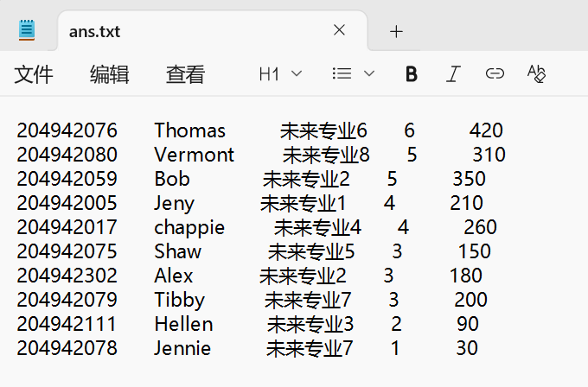The image size is (588, 387).
Task: Open the H1 heading dropdown
Action: pyautogui.click(x=280, y=73)
